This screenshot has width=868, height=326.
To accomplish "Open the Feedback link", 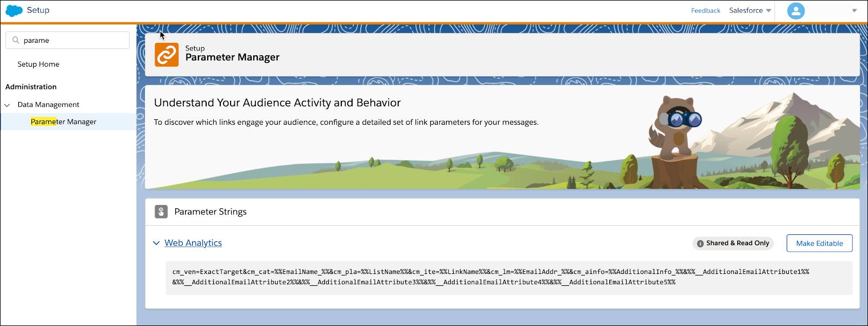I will coord(705,10).
